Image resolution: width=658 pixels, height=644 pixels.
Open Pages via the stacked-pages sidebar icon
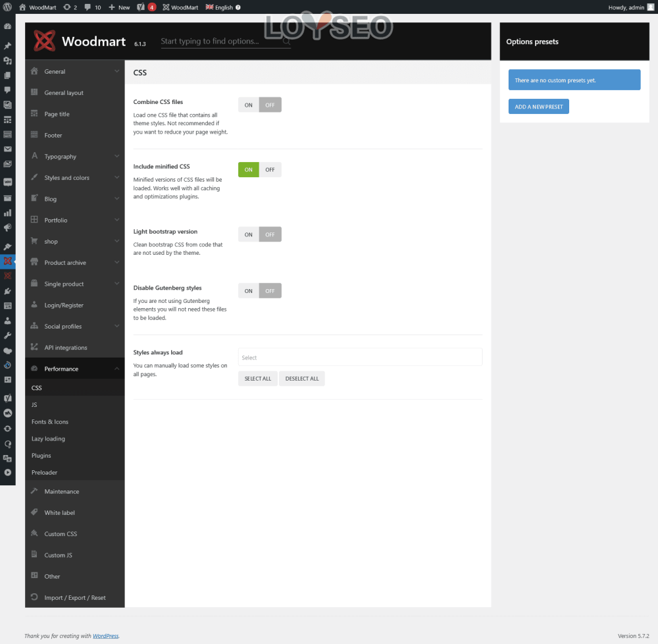click(7, 75)
